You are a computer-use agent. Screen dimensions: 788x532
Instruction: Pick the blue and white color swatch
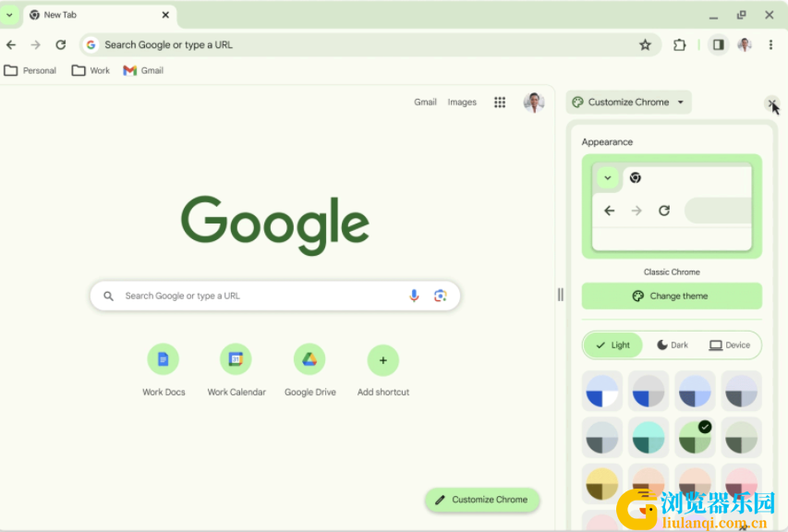point(602,392)
